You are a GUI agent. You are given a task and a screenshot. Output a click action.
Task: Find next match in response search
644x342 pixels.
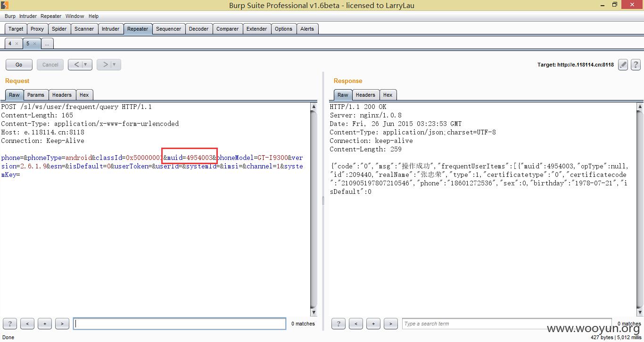[x=391, y=324]
